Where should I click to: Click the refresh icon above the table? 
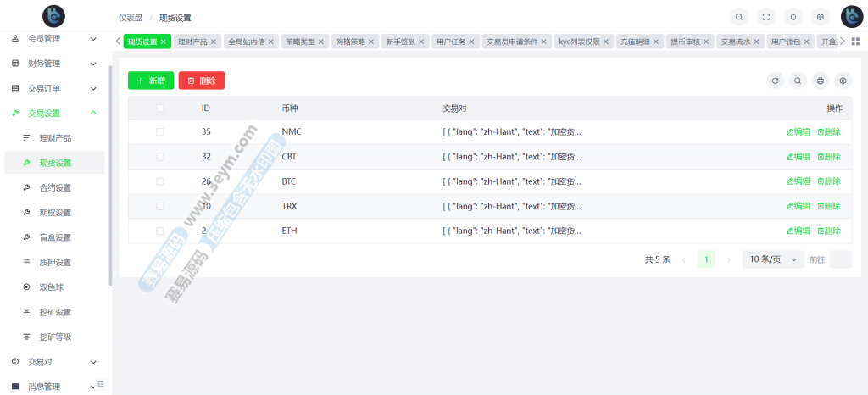[775, 81]
